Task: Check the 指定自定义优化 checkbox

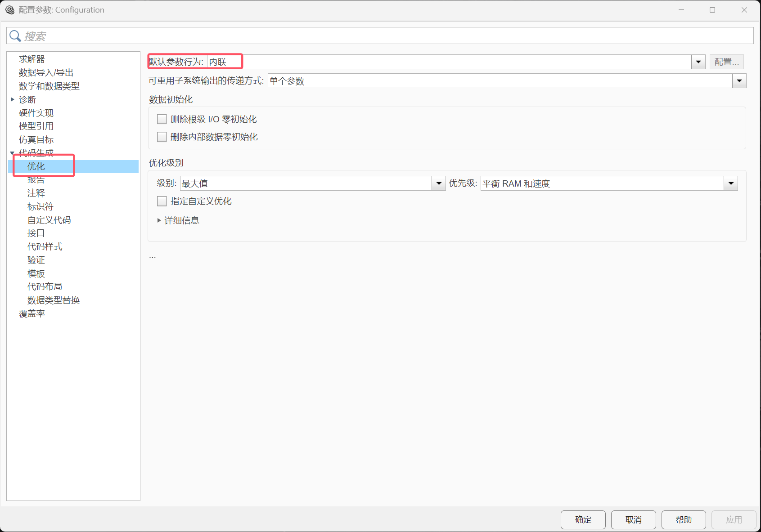Action: [x=162, y=201]
